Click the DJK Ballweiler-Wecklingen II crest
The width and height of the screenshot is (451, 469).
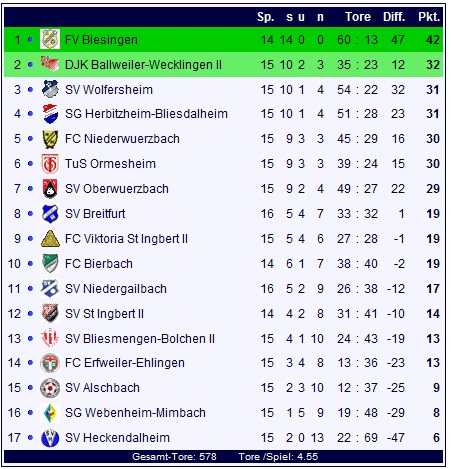click(50, 64)
